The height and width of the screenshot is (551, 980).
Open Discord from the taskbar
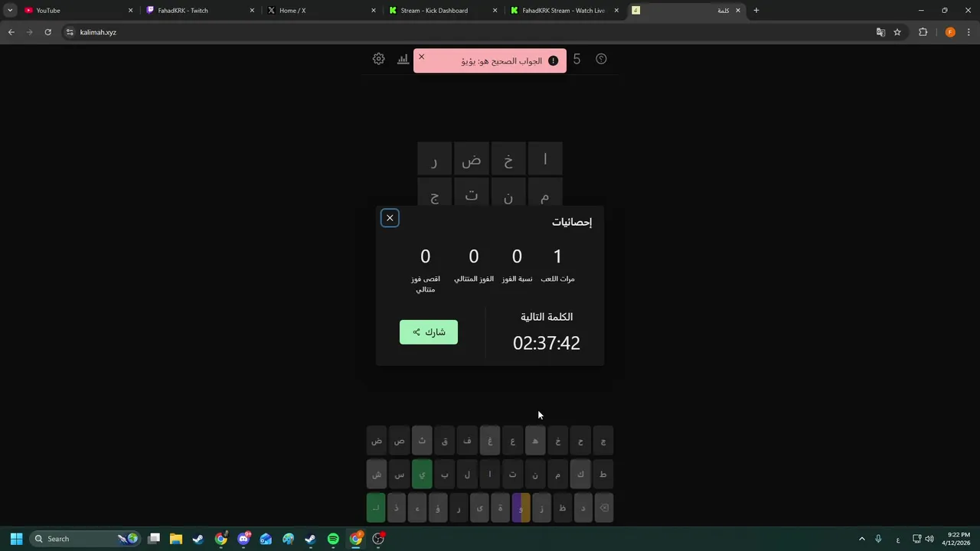[x=243, y=539]
